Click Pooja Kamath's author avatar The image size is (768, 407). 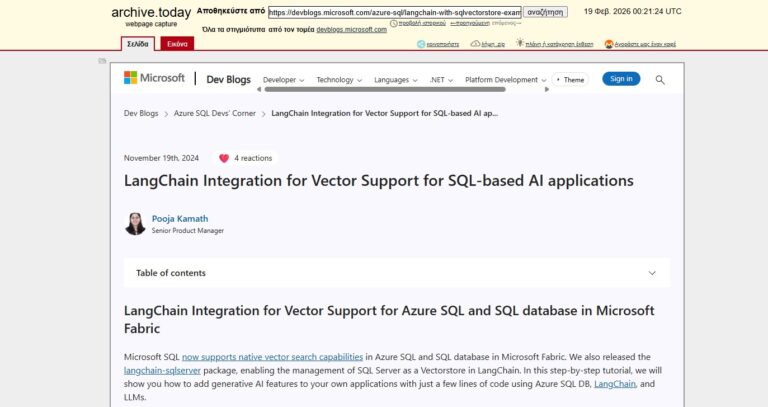click(135, 224)
